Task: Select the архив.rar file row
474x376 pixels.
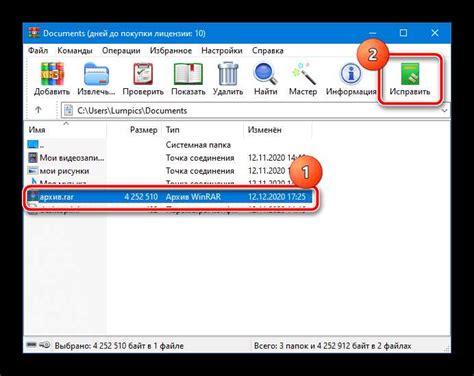Action: coord(169,197)
